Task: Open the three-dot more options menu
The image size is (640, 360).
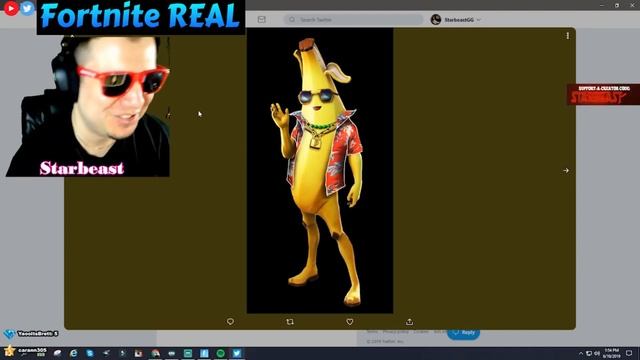Action: pos(568,36)
